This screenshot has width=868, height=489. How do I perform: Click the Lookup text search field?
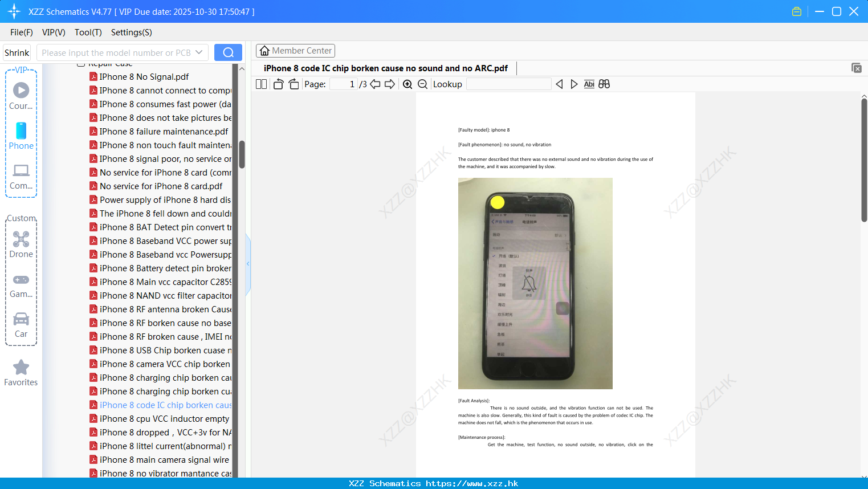(508, 84)
